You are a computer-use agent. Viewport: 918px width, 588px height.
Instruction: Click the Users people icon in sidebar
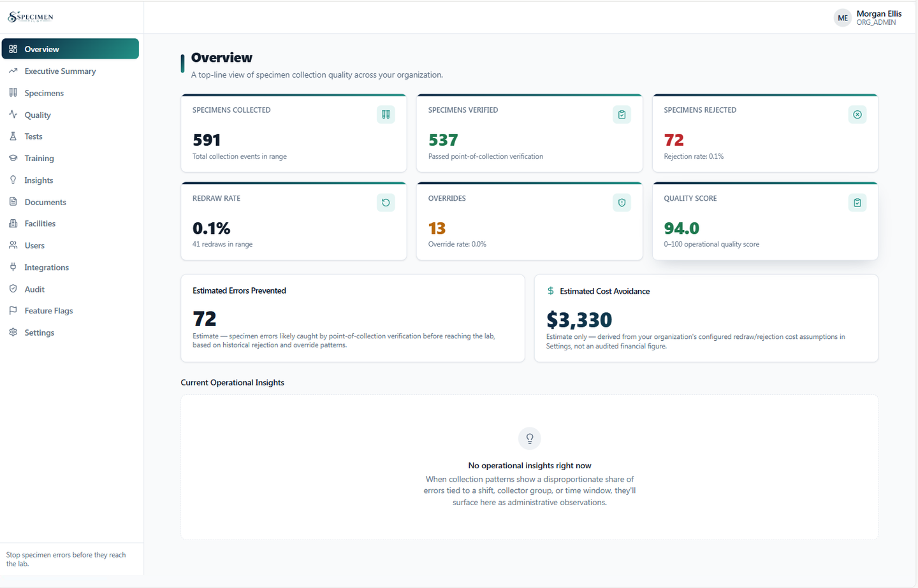coord(13,245)
